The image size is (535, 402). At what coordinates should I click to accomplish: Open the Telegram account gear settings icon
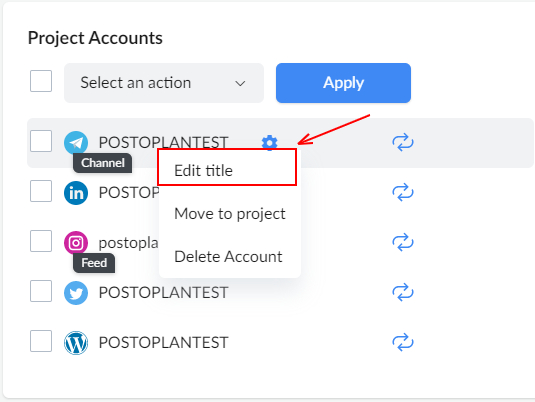pos(270,142)
